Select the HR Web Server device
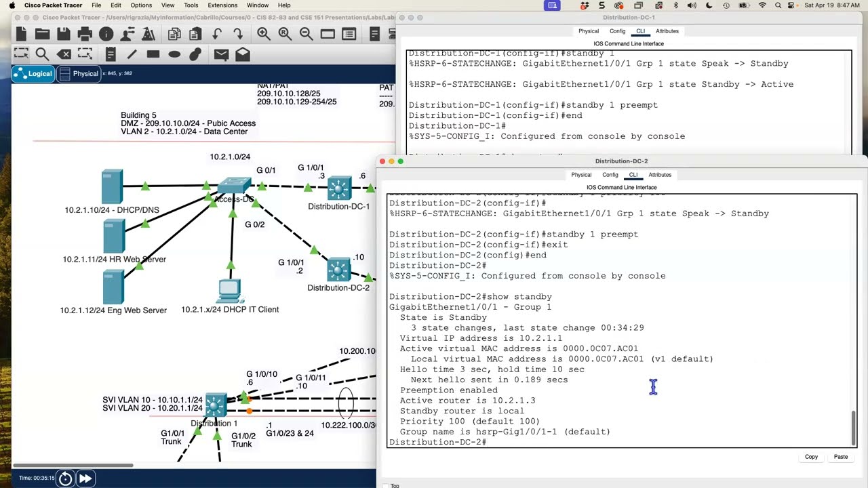 coord(113,236)
